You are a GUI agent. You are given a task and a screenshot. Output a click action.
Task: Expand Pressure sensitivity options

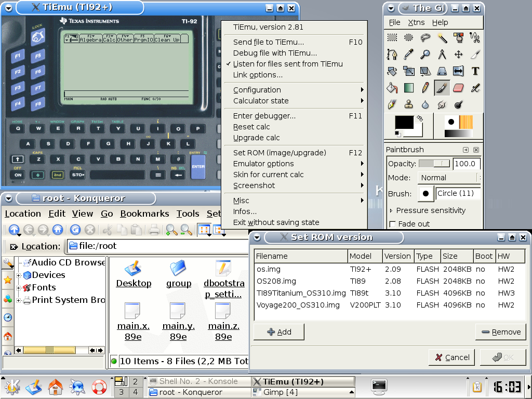(391, 211)
